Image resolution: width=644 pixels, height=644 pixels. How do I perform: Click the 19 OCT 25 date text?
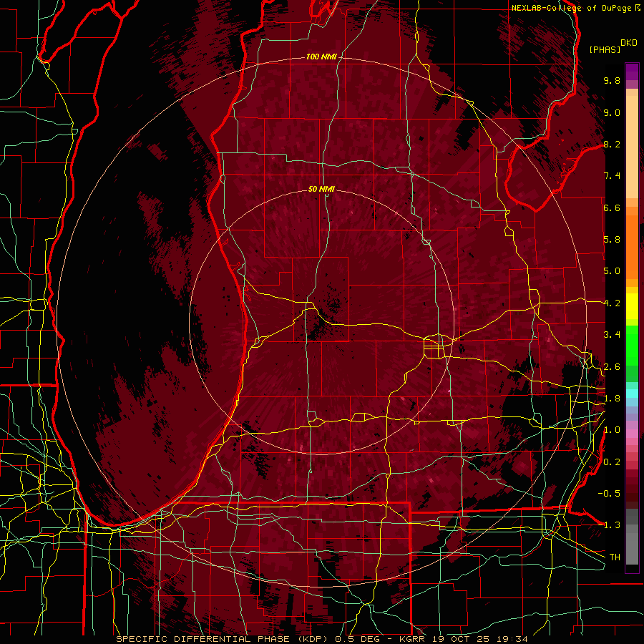(x=462, y=639)
